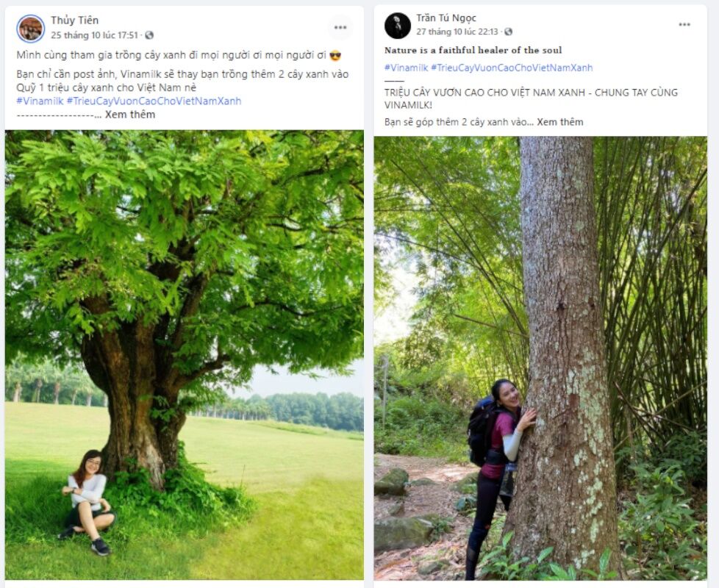Click #Vinamilk hashtag in Thủy Tiên's post
This screenshot has height=588, width=719.
point(40,101)
